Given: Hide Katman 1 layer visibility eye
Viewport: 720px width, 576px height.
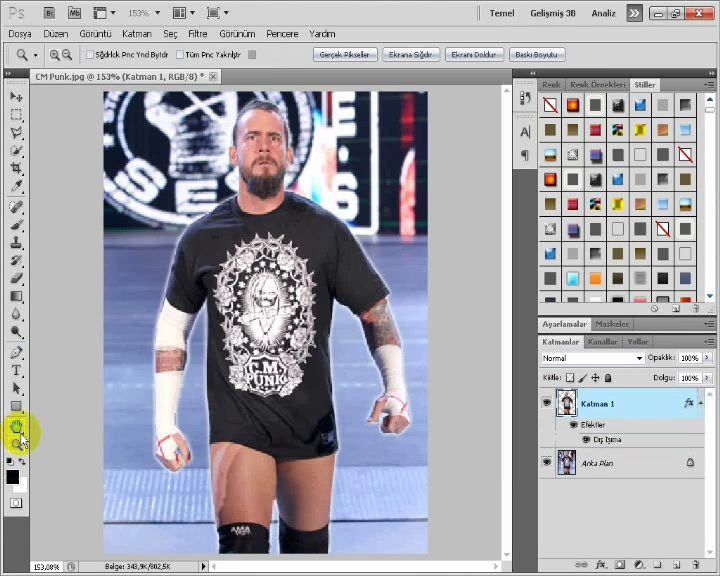Looking at the screenshot, I should [546, 403].
